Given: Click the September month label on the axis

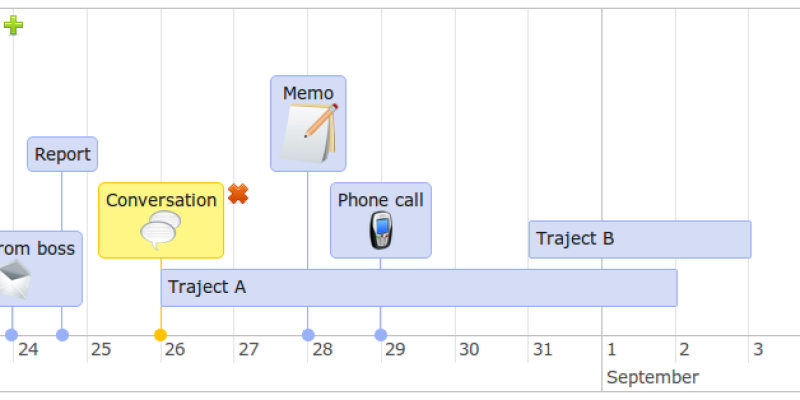Looking at the screenshot, I should coord(653,378).
